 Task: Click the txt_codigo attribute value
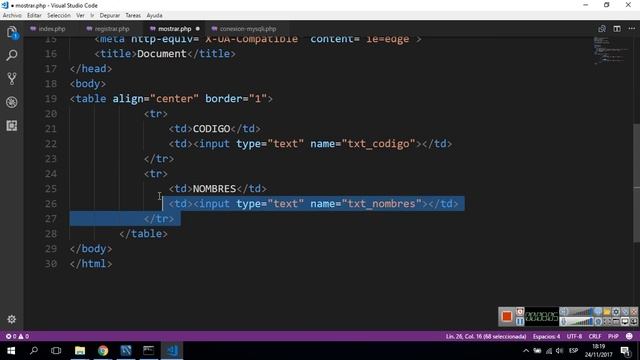pyautogui.click(x=378, y=144)
